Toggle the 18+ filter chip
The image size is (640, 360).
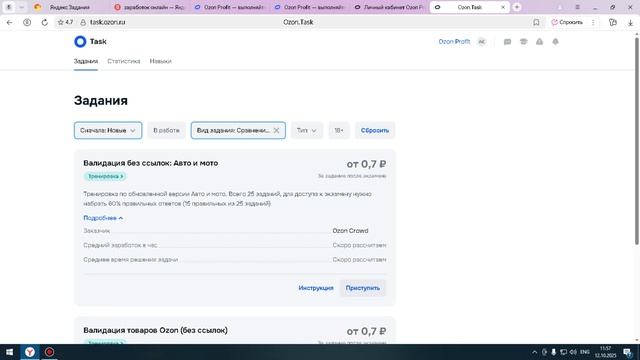(339, 130)
